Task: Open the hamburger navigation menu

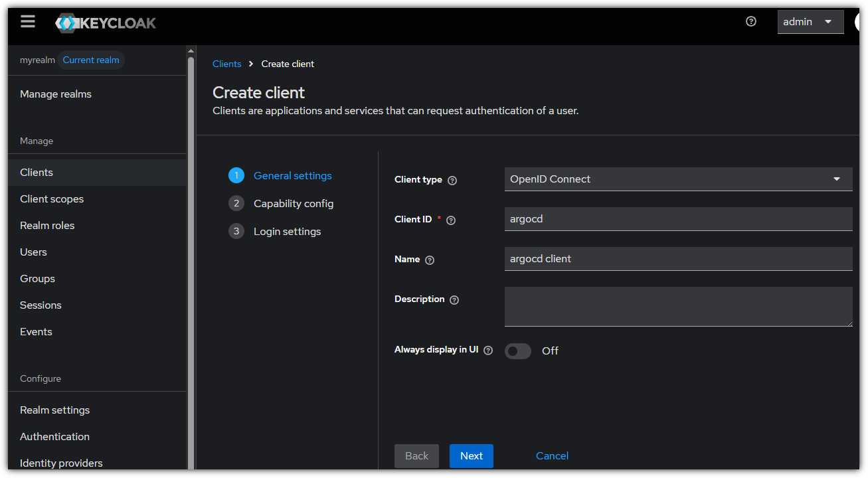Action: [x=28, y=22]
